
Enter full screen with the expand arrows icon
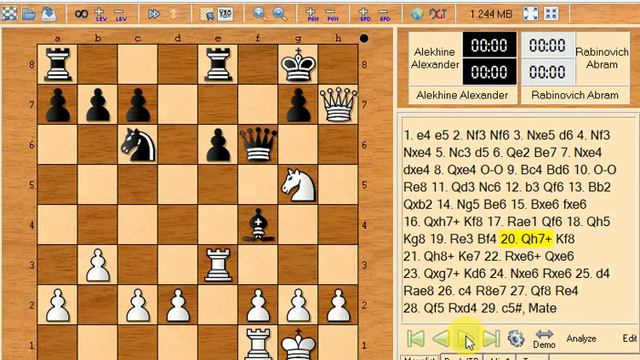(531, 14)
